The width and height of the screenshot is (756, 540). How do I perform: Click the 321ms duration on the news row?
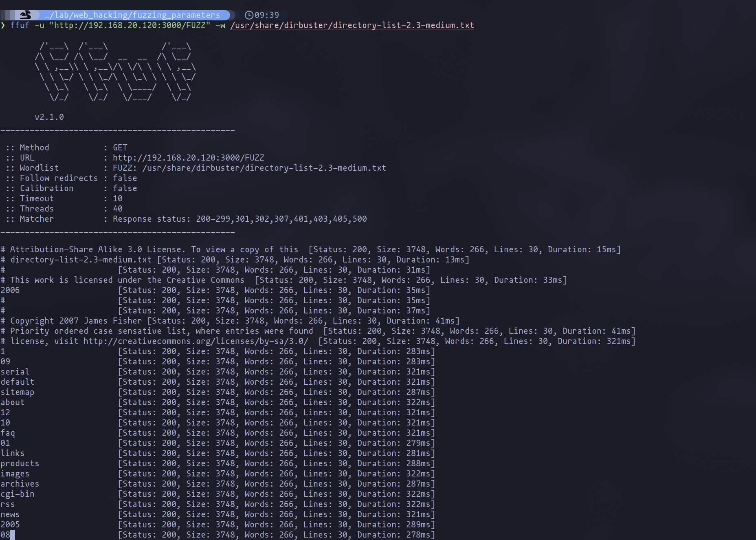(418, 514)
